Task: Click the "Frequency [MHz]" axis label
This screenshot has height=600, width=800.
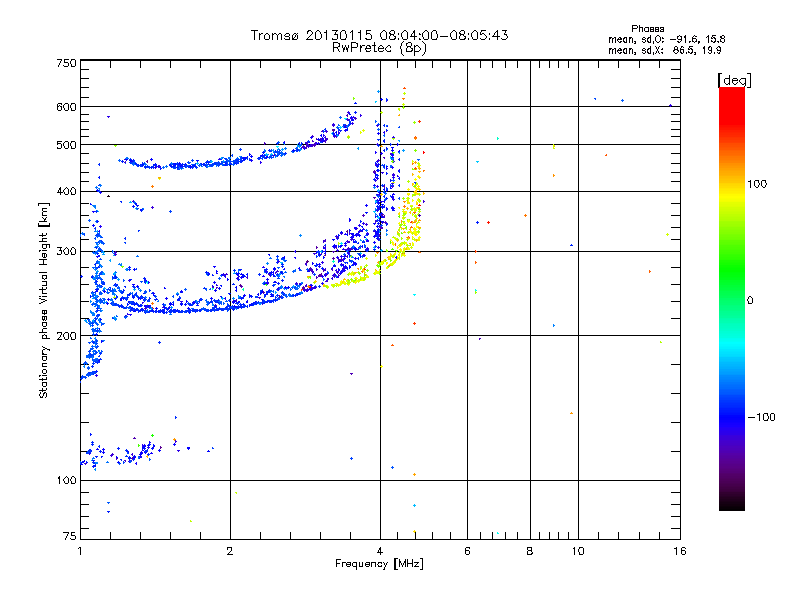Action: (x=379, y=564)
